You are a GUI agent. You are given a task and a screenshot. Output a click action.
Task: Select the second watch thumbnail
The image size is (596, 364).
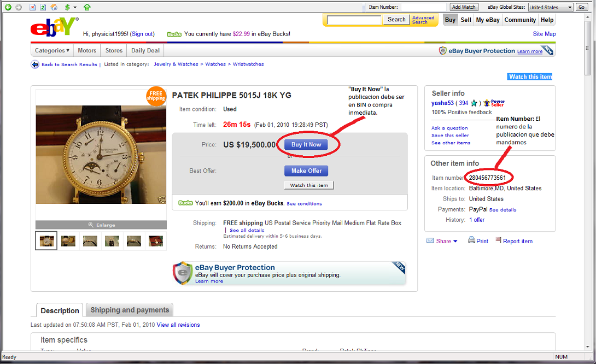68,240
